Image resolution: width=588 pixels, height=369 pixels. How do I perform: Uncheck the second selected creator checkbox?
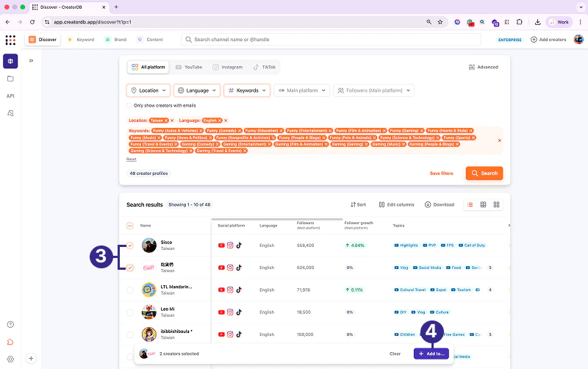click(130, 268)
